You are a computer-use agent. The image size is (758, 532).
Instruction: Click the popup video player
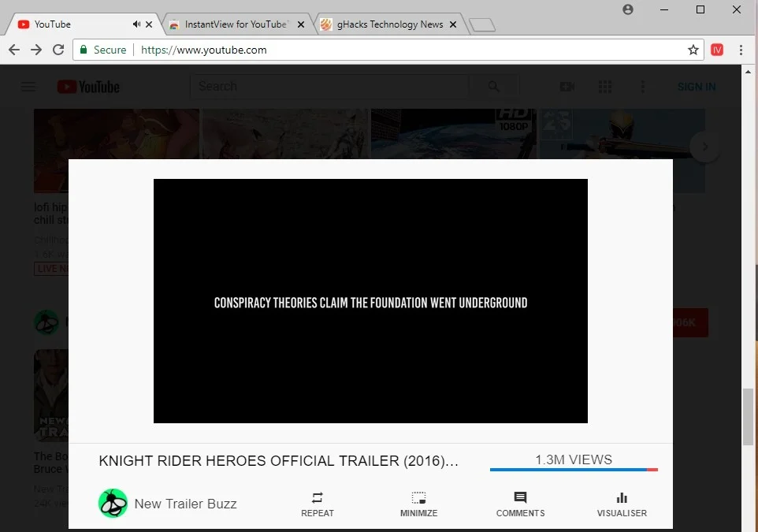(370, 301)
